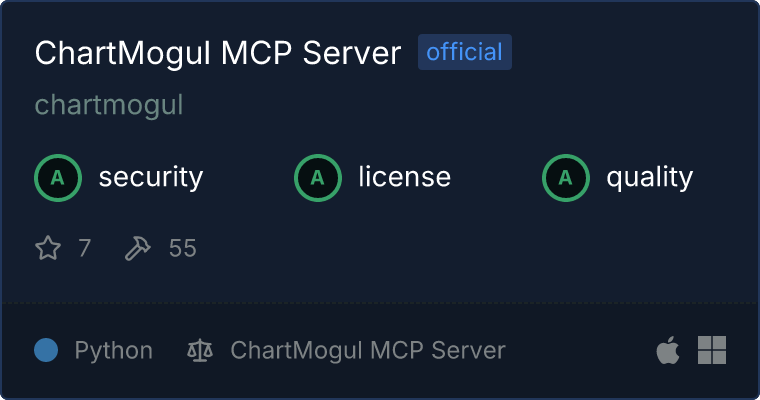Click the star count 7
The width and height of the screenshot is (760, 400).
[x=84, y=248]
